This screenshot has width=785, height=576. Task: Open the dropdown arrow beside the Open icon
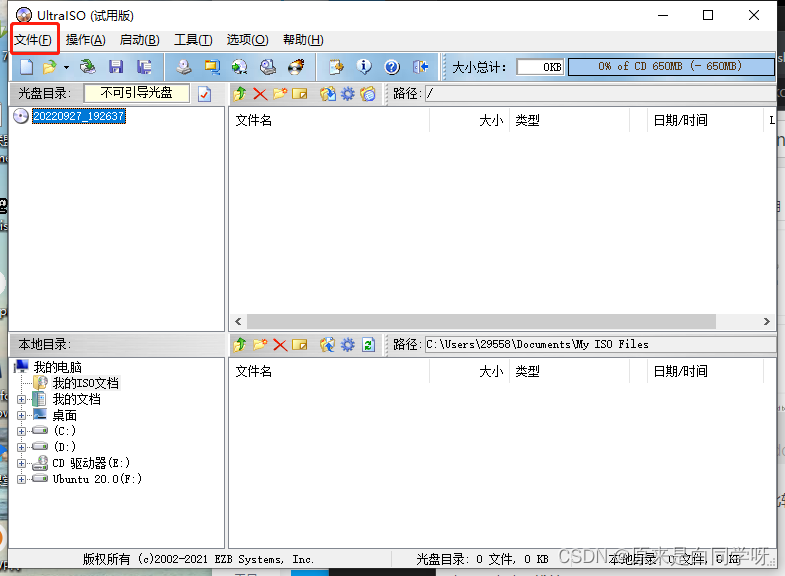click(x=66, y=67)
